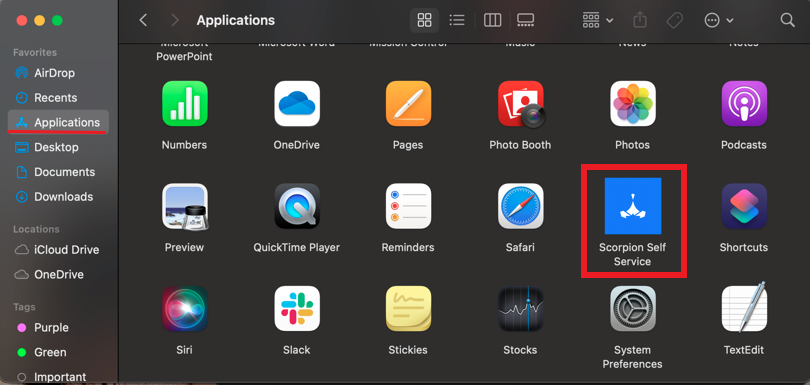
Task: Click the Locations section header
Action: (x=36, y=229)
